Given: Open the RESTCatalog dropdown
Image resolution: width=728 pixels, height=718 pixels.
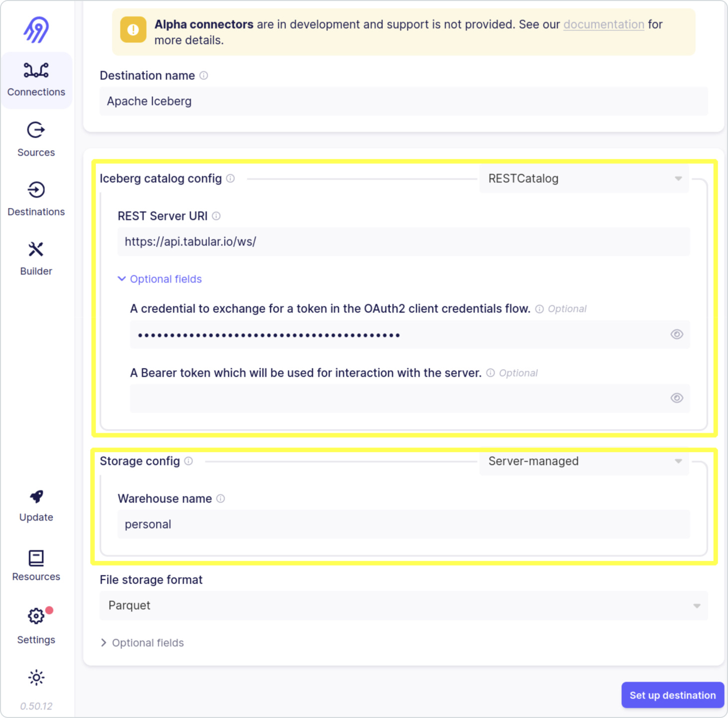Looking at the screenshot, I should coord(584,179).
